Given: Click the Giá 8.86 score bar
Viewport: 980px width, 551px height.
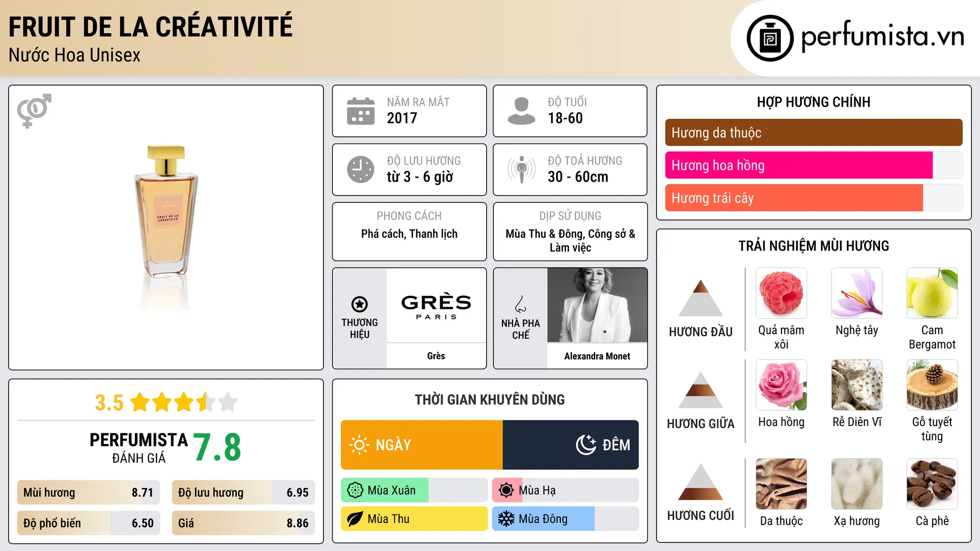Looking at the screenshot, I should coord(243,523).
